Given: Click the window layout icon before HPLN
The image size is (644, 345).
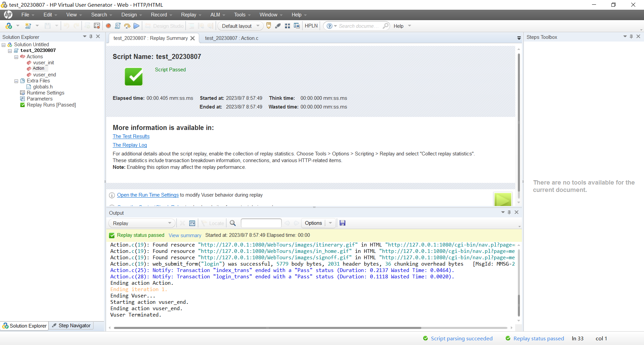Looking at the screenshot, I should [297, 26].
